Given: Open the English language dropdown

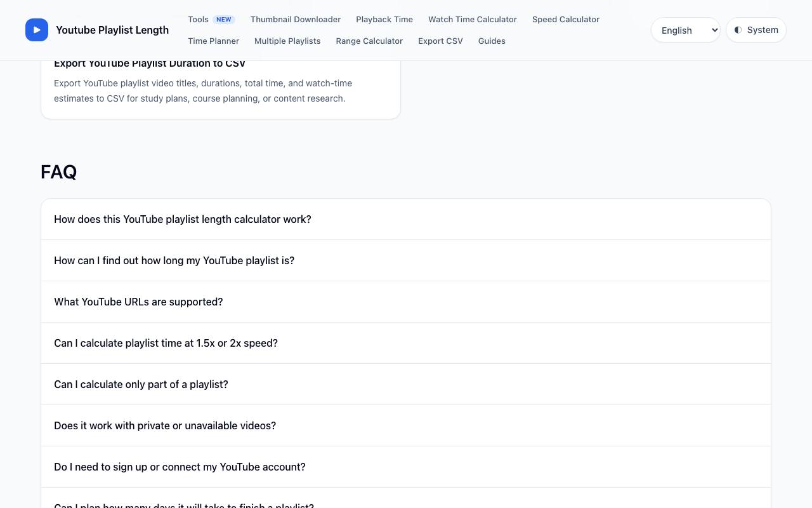Looking at the screenshot, I should coord(686,30).
